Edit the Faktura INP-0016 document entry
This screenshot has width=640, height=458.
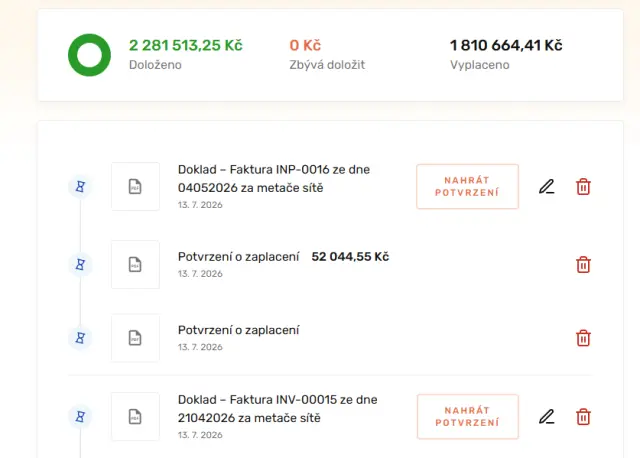(547, 187)
